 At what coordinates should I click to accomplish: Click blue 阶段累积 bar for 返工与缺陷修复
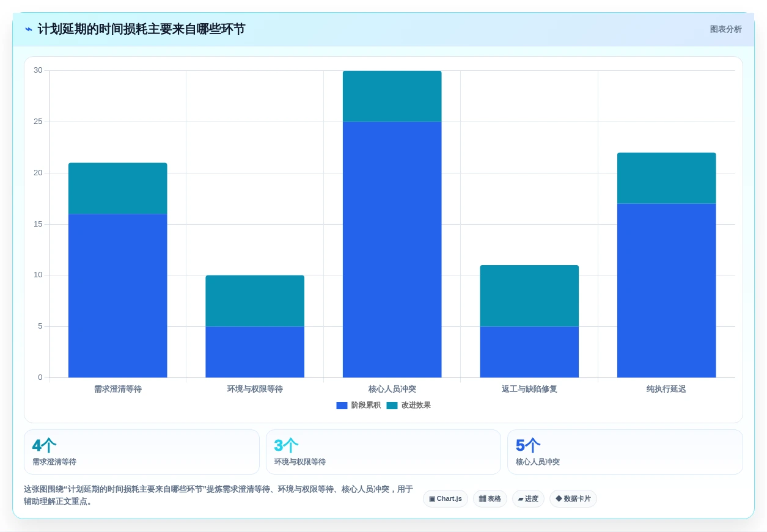[529, 352]
